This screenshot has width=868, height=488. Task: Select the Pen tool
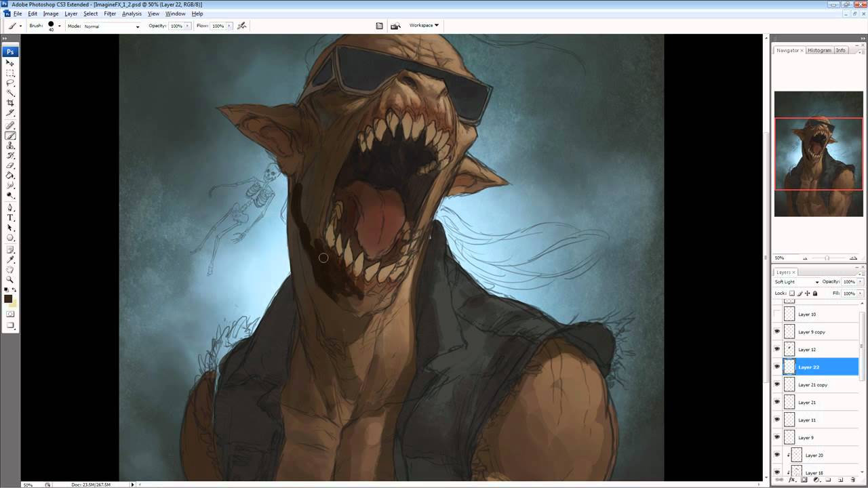[10, 208]
